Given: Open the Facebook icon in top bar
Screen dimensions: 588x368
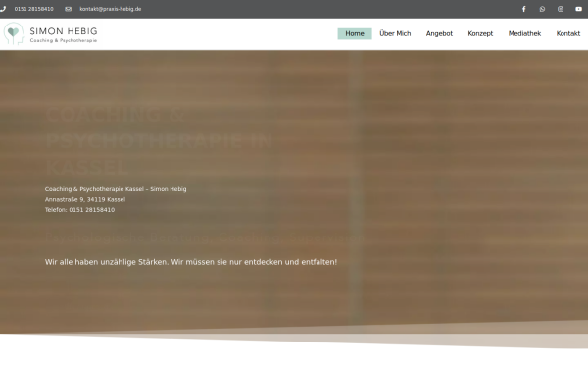Looking at the screenshot, I should point(524,9).
